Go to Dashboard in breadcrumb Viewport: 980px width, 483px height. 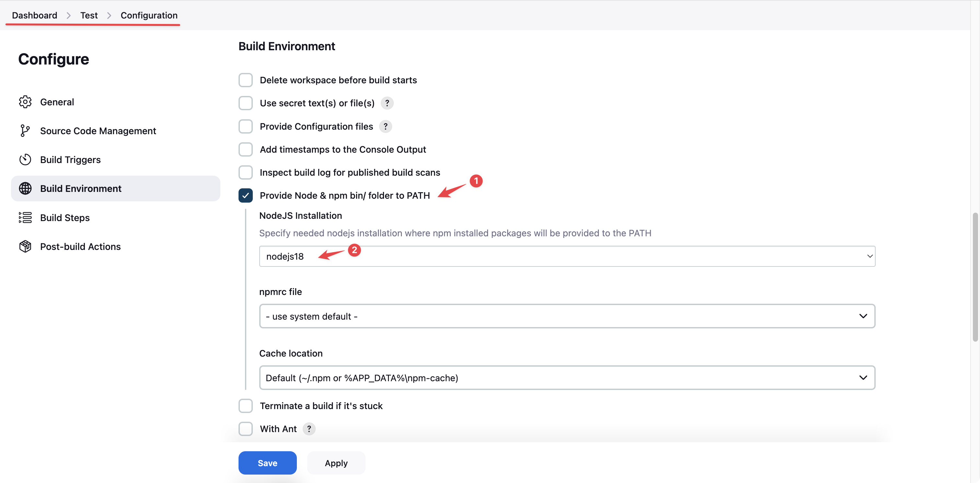click(34, 15)
